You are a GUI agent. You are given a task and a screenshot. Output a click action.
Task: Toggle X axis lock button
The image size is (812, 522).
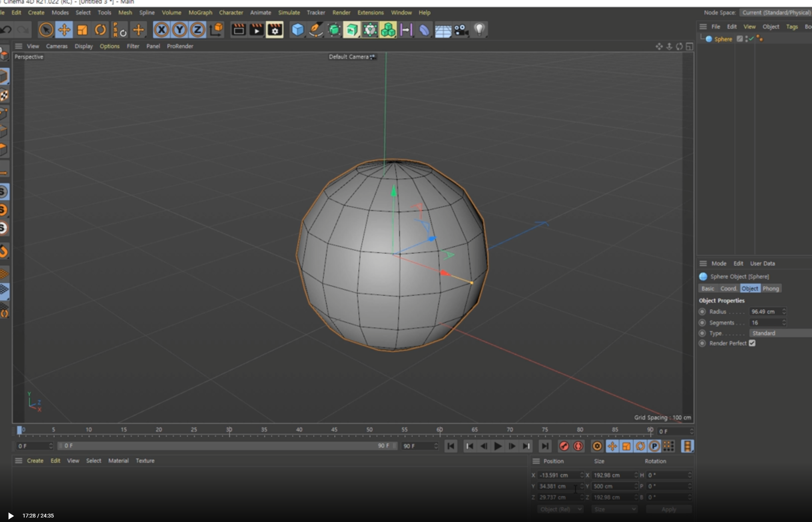coord(161,30)
